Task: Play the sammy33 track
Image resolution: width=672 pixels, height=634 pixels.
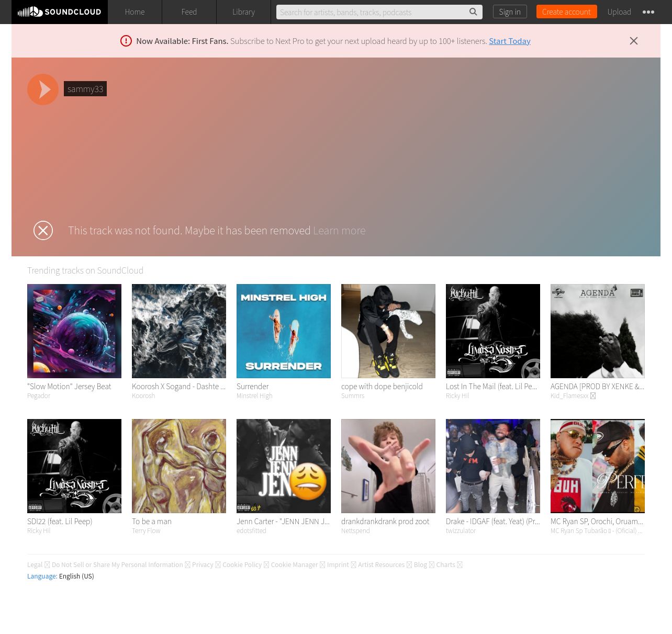Action: click(43, 89)
